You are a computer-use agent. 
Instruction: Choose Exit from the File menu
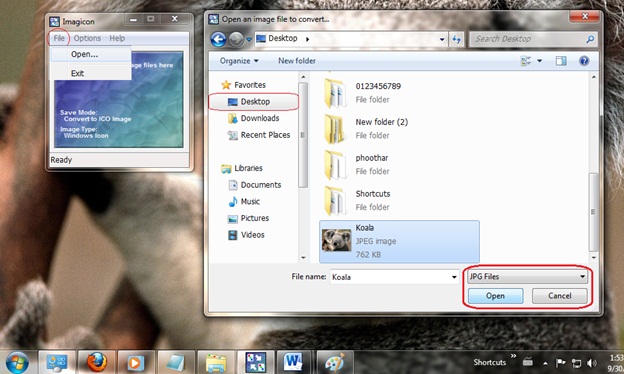click(77, 73)
